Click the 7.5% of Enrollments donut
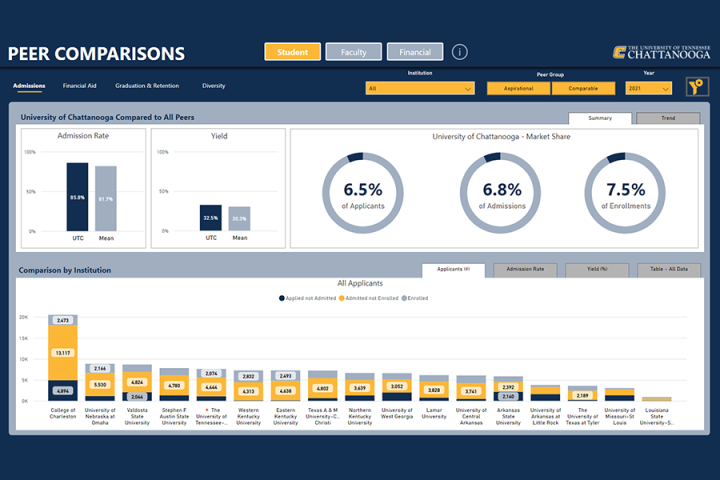The height and width of the screenshot is (480, 720). click(x=625, y=193)
